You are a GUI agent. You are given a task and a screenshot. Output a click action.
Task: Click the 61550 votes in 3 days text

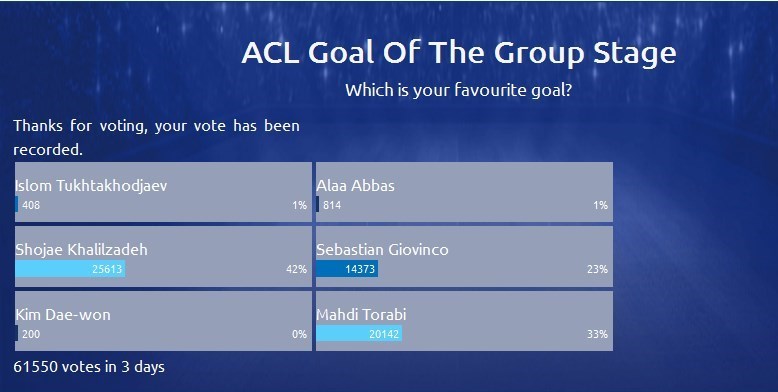click(x=89, y=367)
